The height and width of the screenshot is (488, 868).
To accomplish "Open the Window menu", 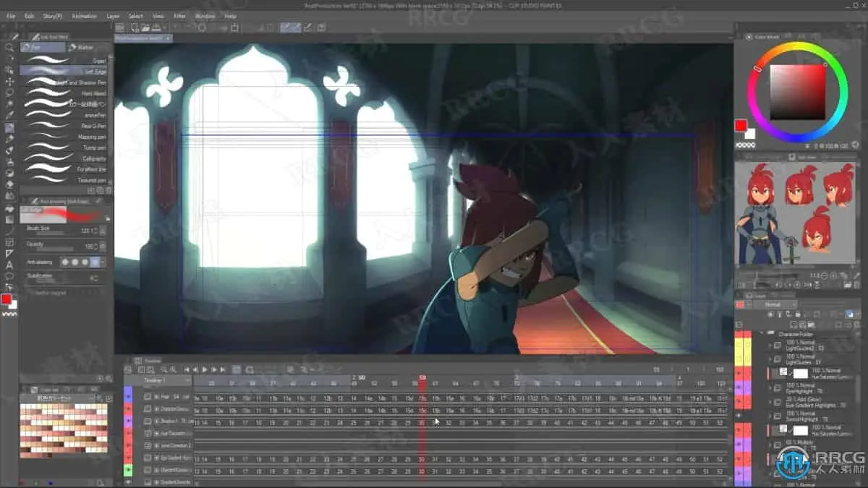I will tap(205, 15).
